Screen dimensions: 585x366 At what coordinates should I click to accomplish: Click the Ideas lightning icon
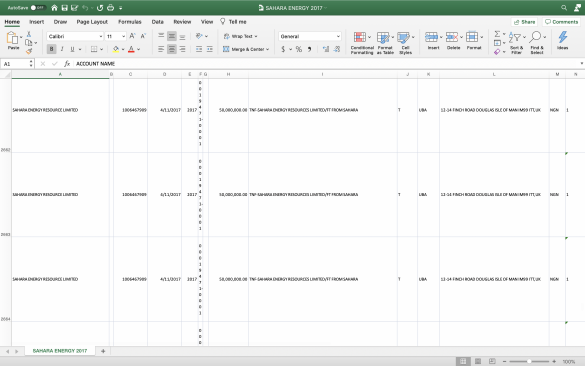(x=563, y=37)
